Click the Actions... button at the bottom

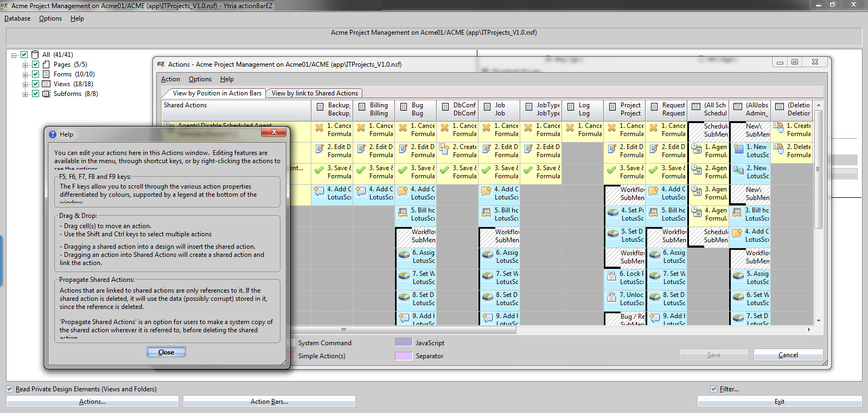tap(92, 402)
